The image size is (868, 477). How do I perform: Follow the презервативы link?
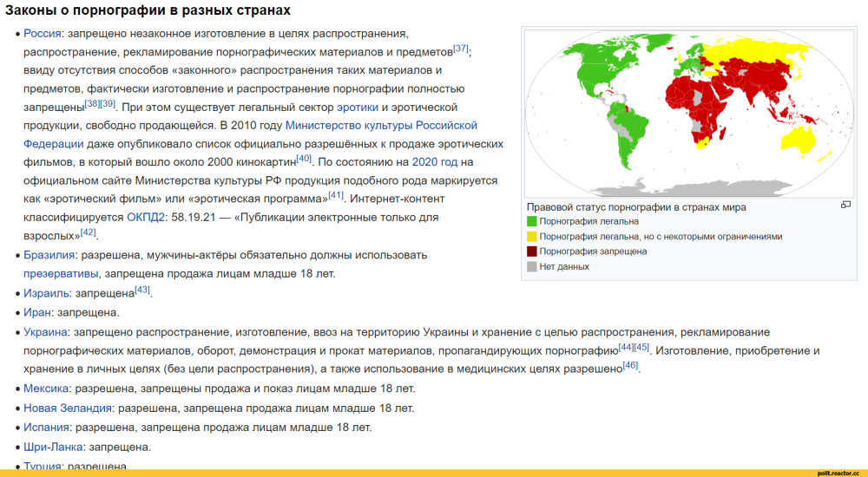tap(61, 273)
